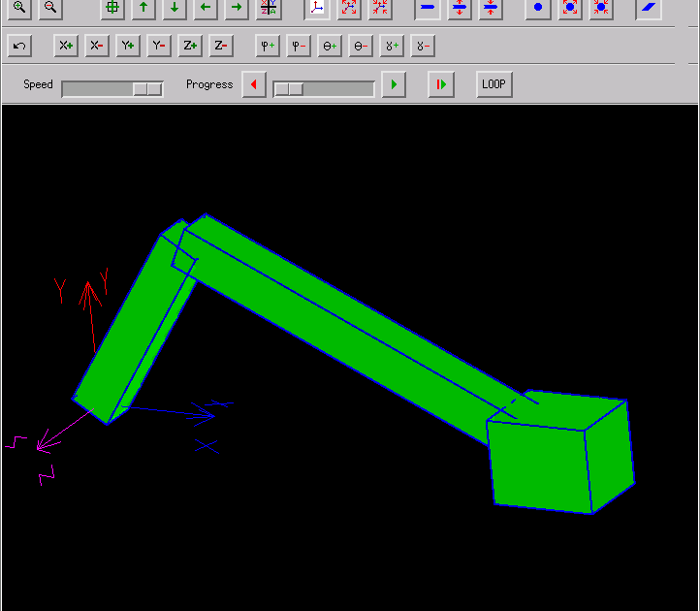700x611 pixels.
Task: Rotate with the gamma minus button
Action: 423,46
